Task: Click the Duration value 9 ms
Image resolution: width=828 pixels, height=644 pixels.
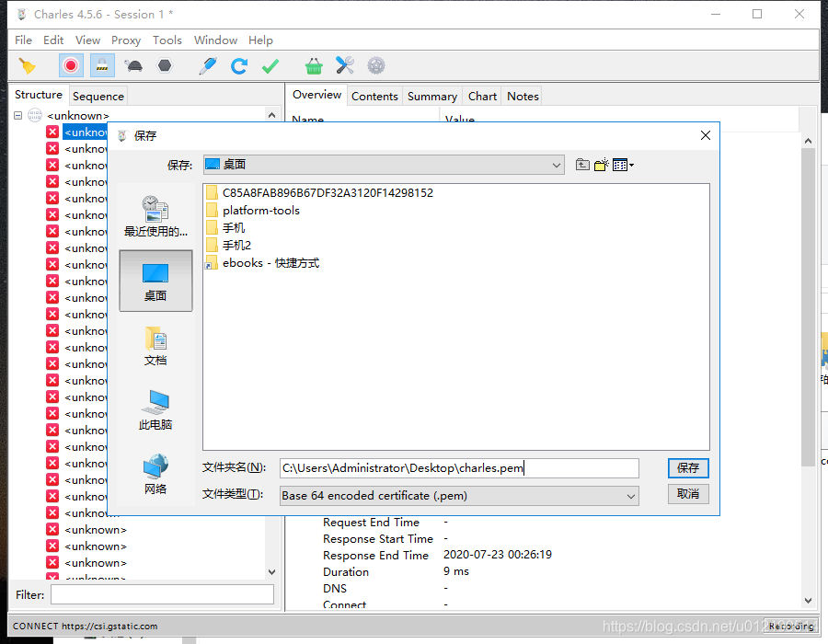Action: tap(456, 571)
